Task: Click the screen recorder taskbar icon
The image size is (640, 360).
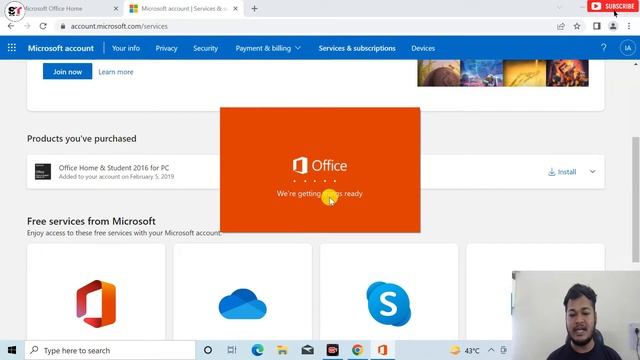Action: click(x=333, y=350)
